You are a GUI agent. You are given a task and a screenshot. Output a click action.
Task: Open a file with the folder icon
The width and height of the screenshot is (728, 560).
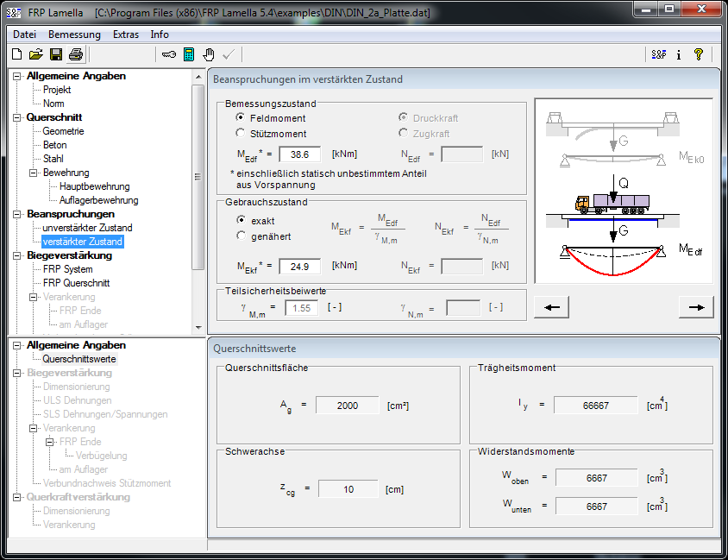point(35,54)
